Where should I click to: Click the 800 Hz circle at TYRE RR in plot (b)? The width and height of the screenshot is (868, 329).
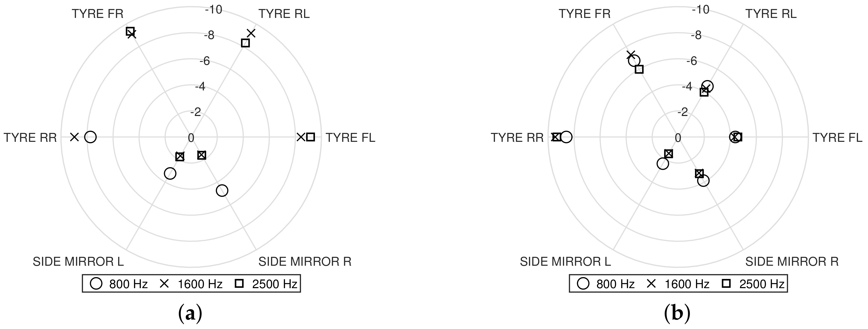click(566, 137)
